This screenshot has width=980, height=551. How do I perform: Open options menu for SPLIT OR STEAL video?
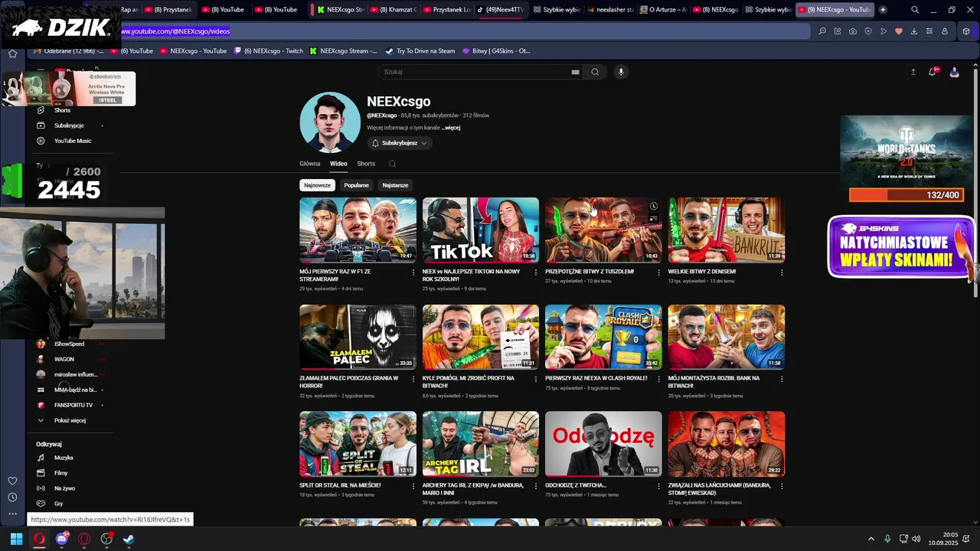(x=413, y=486)
